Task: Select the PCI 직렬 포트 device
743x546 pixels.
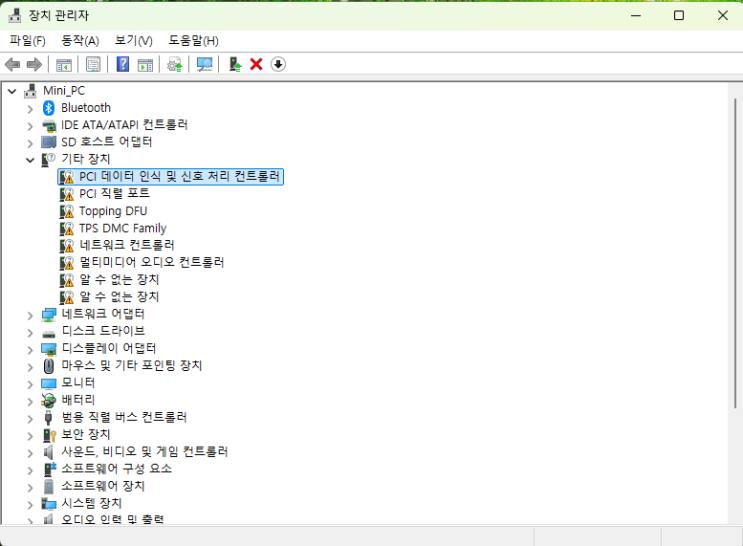Action: click(x=114, y=194)
